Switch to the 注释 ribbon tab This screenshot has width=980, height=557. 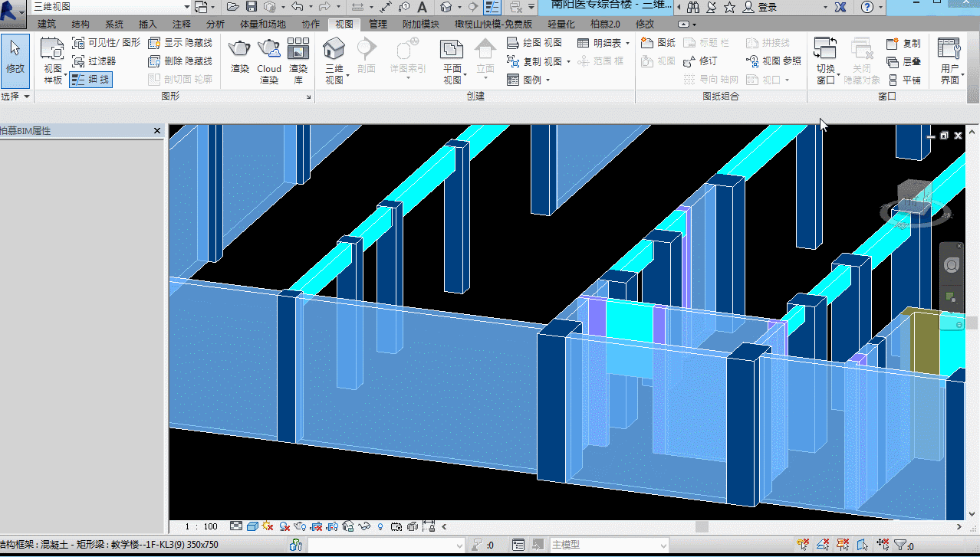[182, 25]
